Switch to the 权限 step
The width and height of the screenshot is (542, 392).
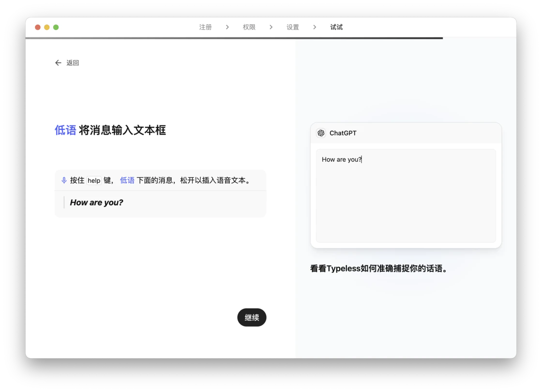(249, 27)
